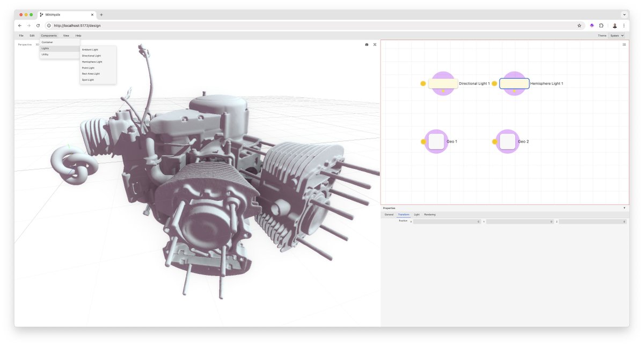Reload the page in the browser

(x=38, y=25)
